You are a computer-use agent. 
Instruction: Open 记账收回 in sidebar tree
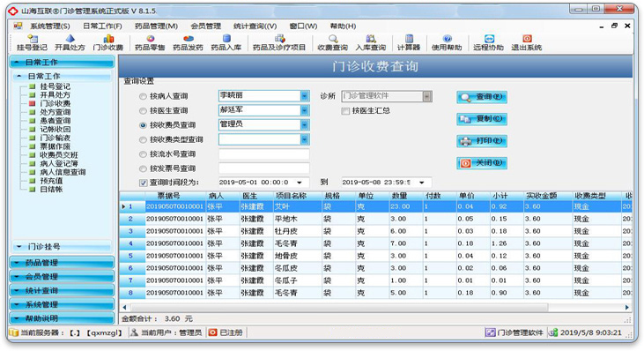[x=55, y=130]
